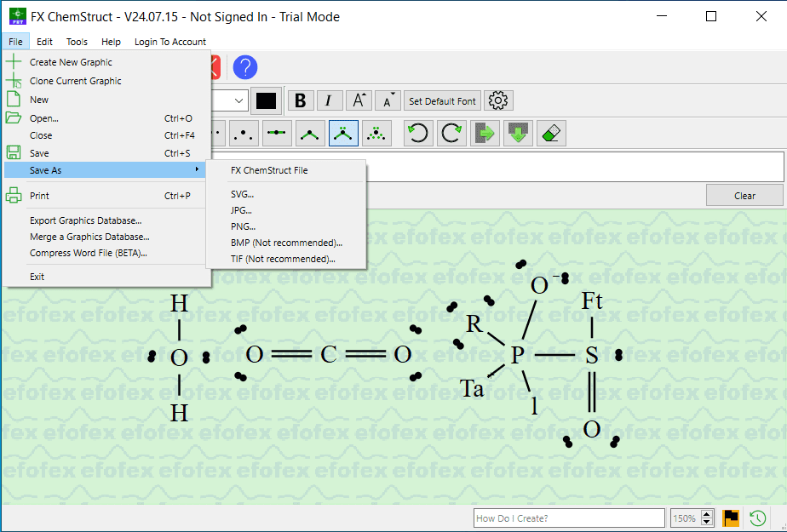This screenshot has width=787, height=532.
Task: Click the 150% zoom value field
Action: [x=685, y=518]
